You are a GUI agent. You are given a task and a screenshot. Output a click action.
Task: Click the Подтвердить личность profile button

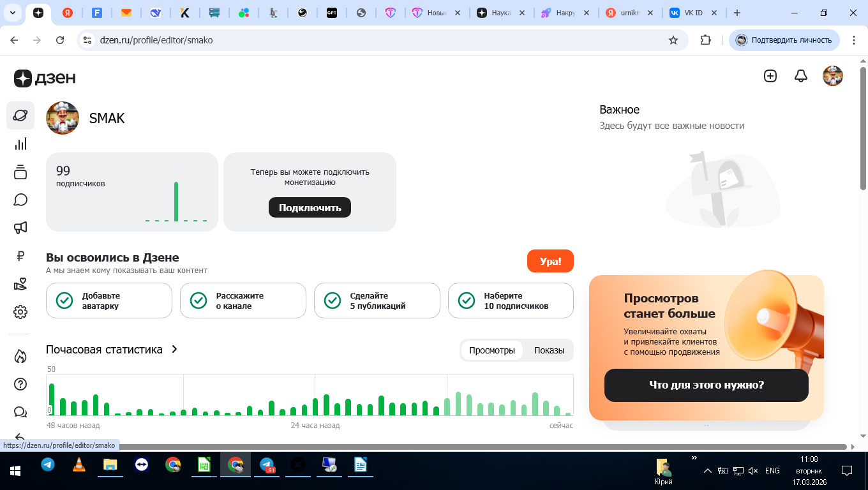784,40
